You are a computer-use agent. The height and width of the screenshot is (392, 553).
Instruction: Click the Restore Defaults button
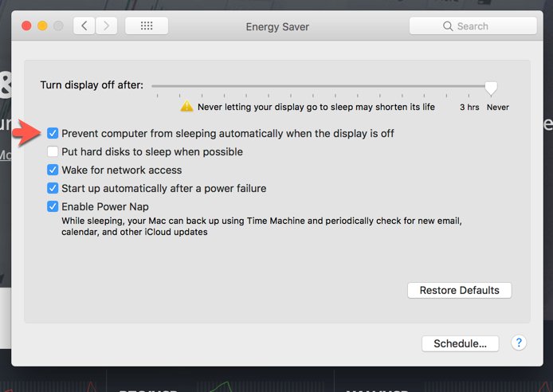pos(459,290)
